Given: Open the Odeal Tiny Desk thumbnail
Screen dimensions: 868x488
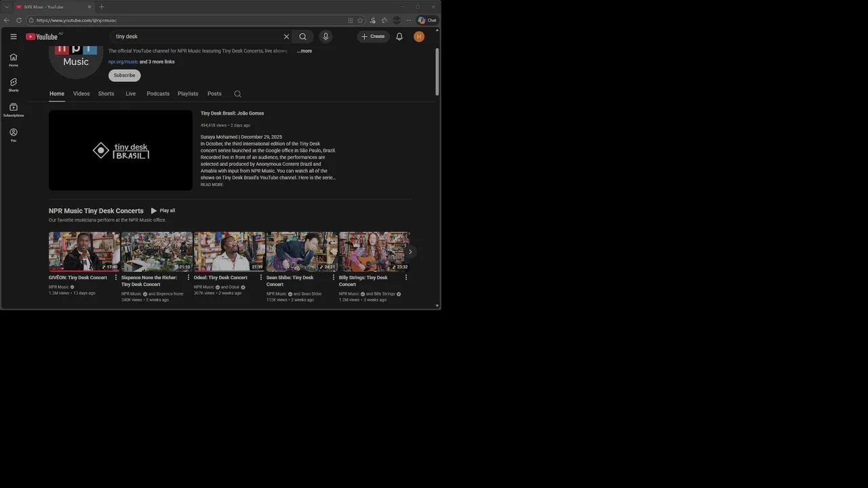Looking at the screenshot, I should point(229,251).
